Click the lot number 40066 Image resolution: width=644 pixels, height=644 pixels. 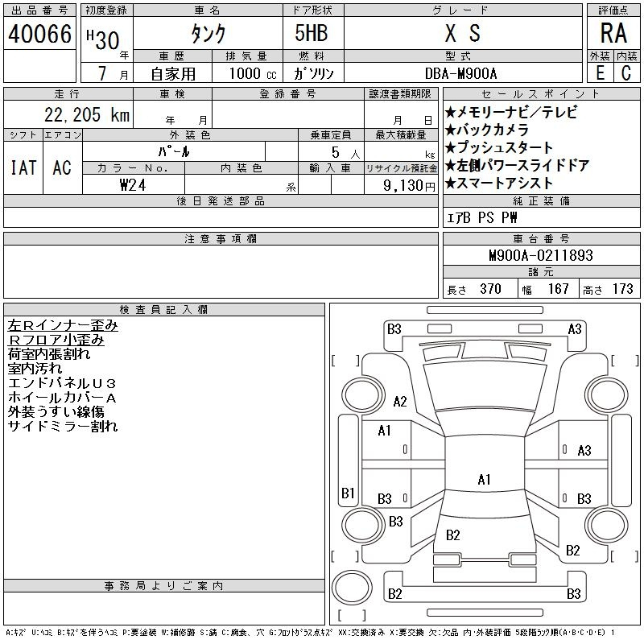[39, 35]
